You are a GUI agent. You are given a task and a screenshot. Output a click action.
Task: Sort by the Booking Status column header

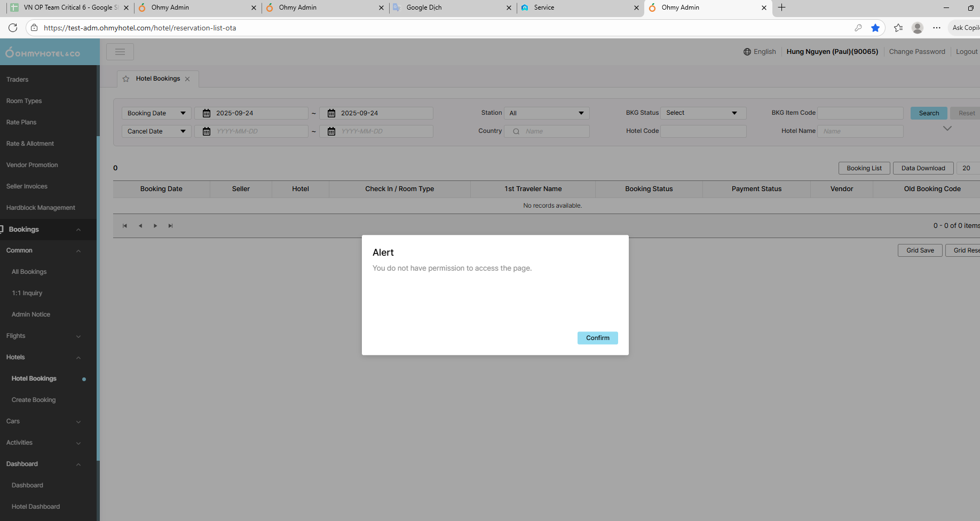tap(649, 189)
